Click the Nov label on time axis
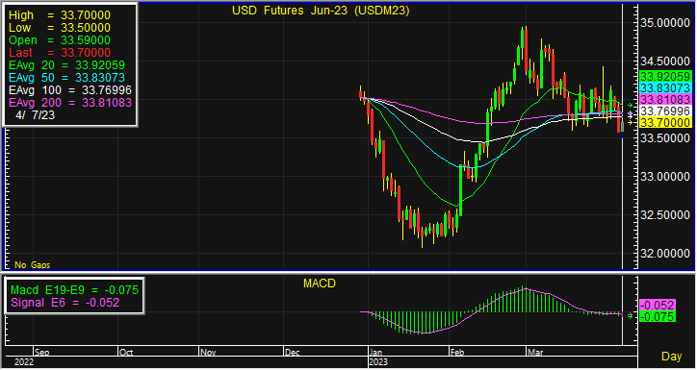 pos(208,352)
